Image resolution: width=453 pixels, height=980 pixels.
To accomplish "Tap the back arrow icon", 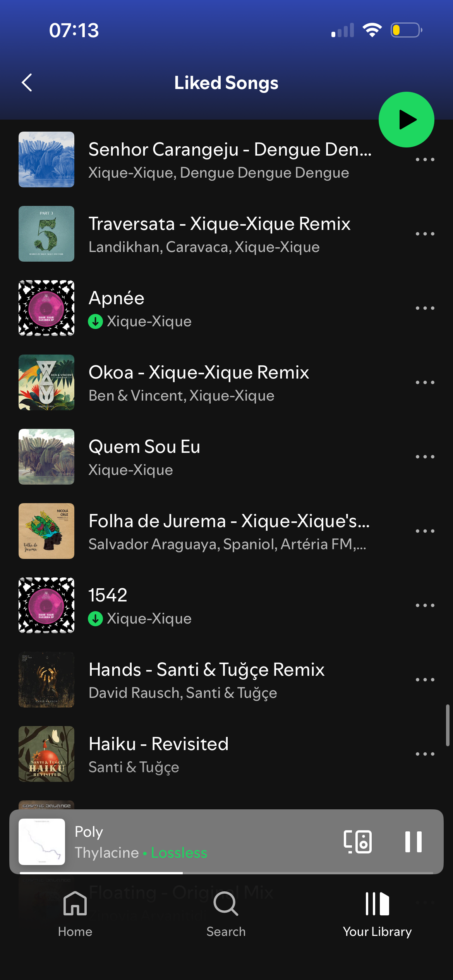I will click(27, 82).
